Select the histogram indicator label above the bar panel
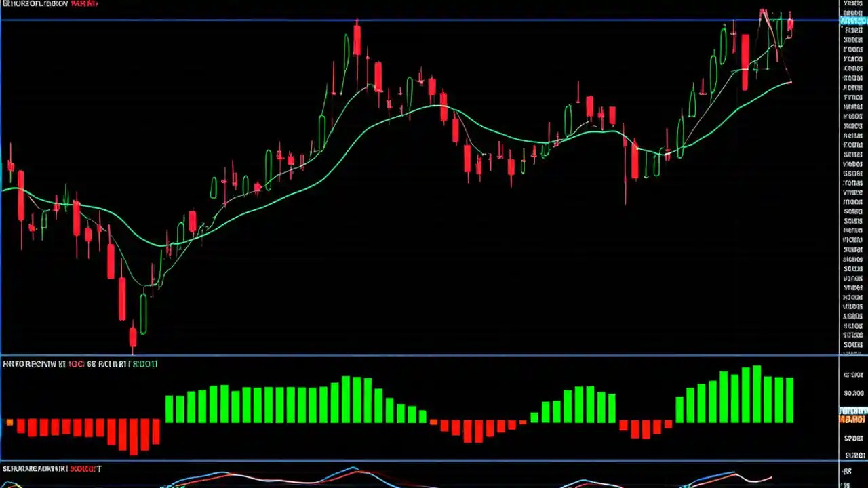Screen dimensions: 868x488 (x=34, y=364)
